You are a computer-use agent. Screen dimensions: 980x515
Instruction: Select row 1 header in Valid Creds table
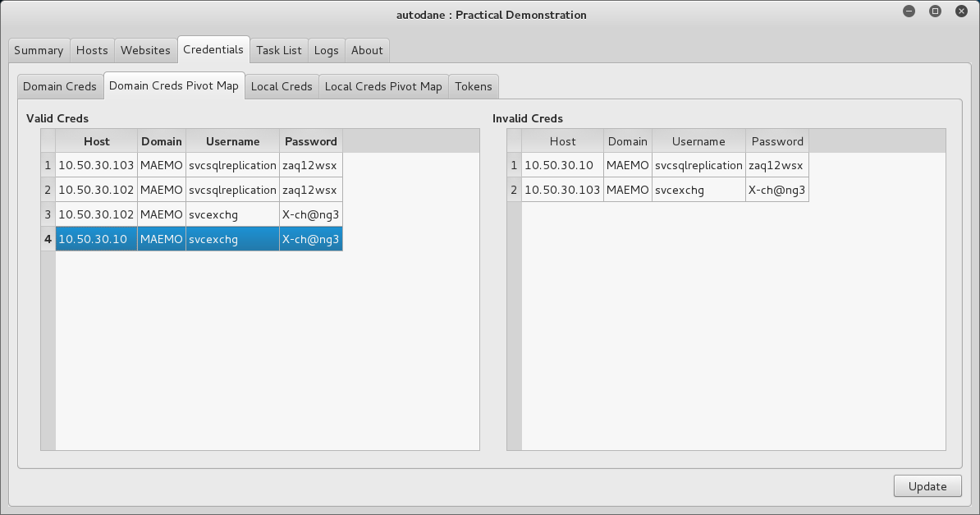pyautogui.click(x=48, y=165)
